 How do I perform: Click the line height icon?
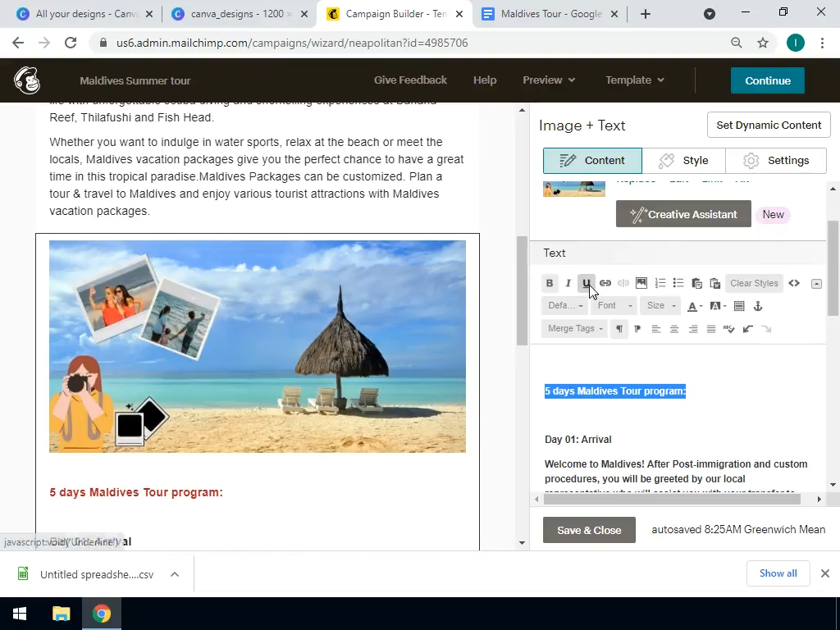click(739, 307)
